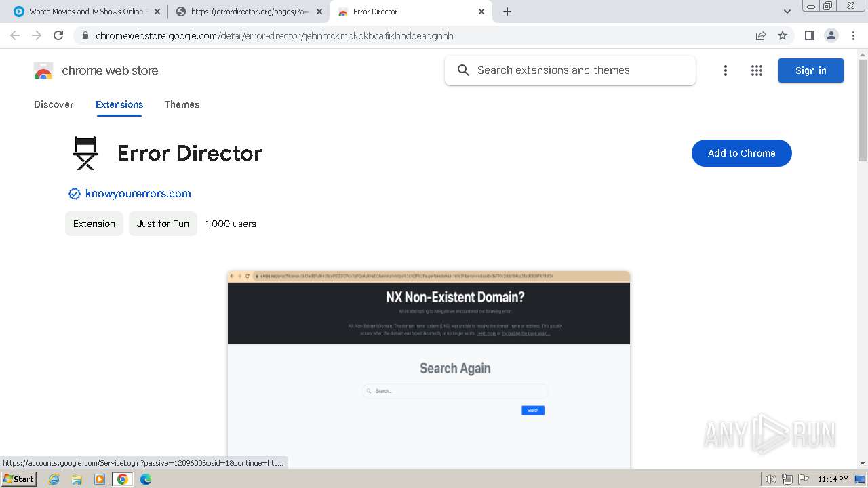Switch to errordirector.org tab
The height and width of the screenshot is (488, 868).
pyautogui.click(x=248, y=12)
